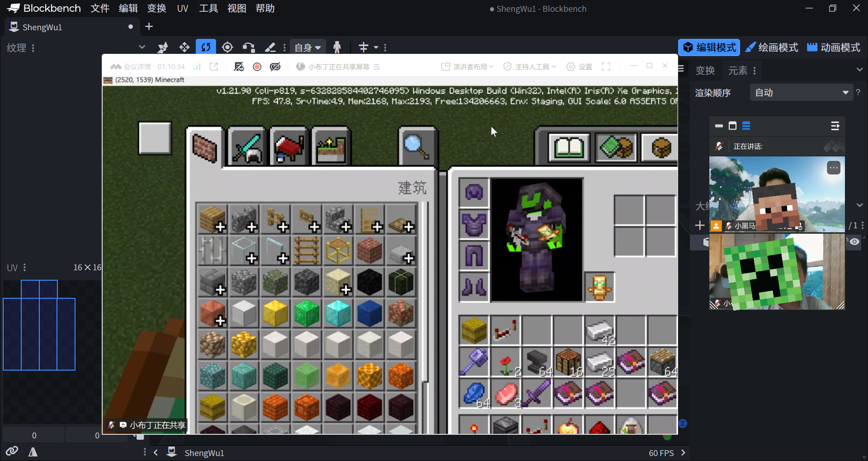Open the 自身 transform space dropdown
Screen dimensions: 868x461
point(307,47)
